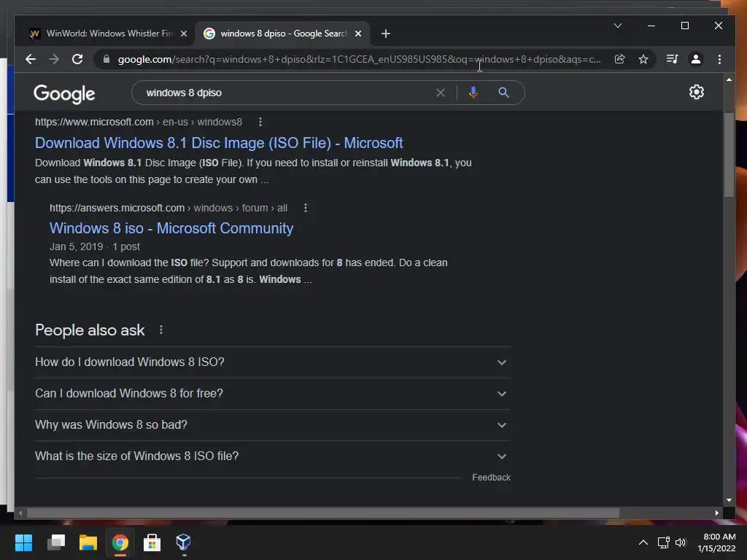This screenshot has height=560, width=747.
Task: Focus the Google search input field
Action: tap(286, 93)
